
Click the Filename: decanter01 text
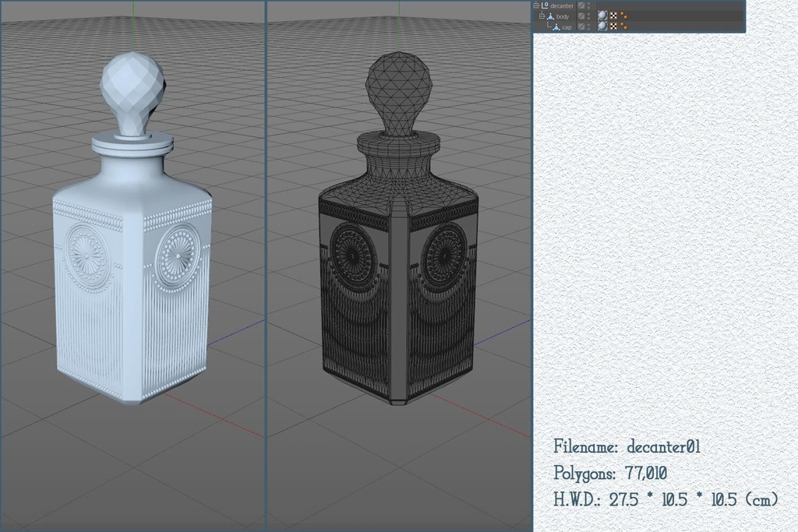coord(627,446)
